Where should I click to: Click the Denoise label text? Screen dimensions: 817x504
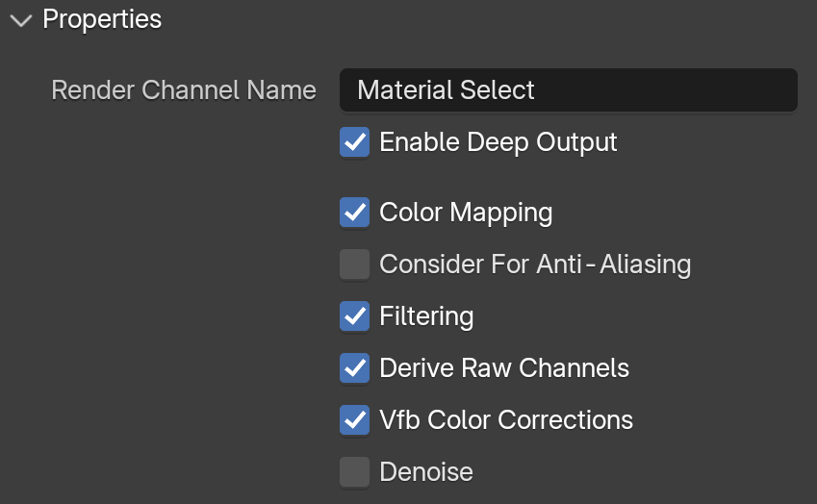tap(426, 472)
